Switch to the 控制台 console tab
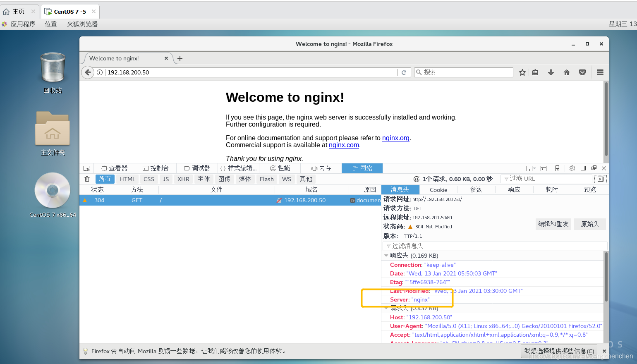The height and width of the screenshot is (364, 637). [x=156, y=168]
